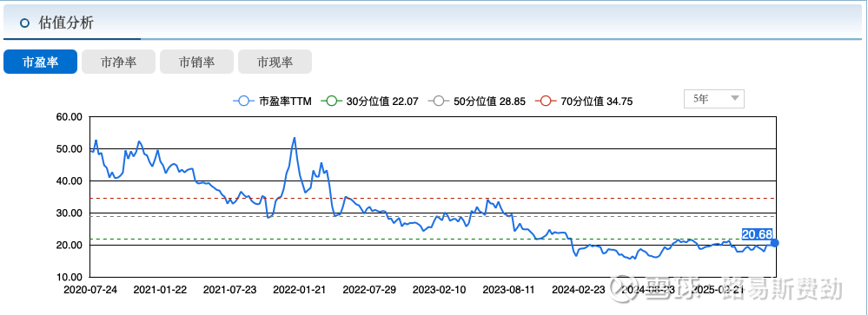
Task: Select the 市盈率 tab
Action: (40, 62)
